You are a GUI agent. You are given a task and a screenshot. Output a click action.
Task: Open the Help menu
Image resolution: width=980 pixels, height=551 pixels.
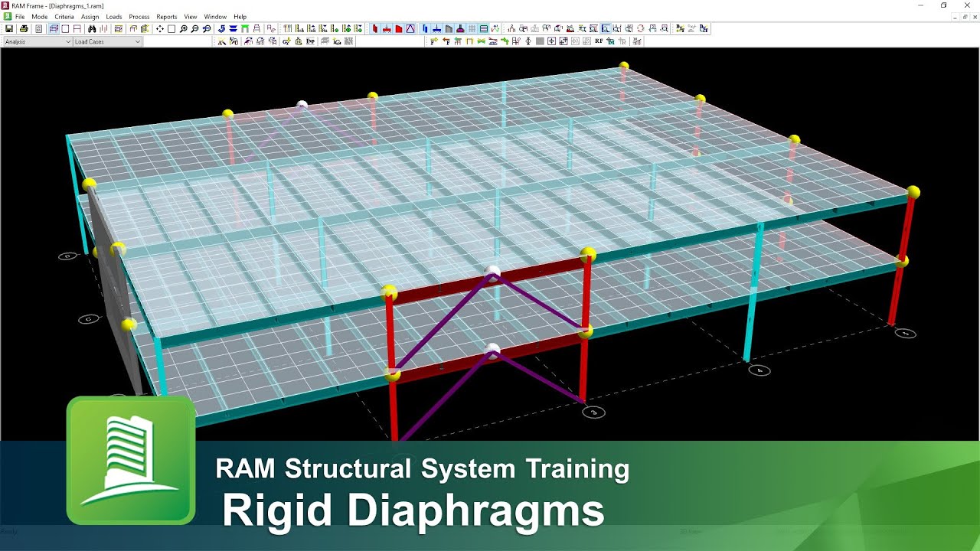240,17
